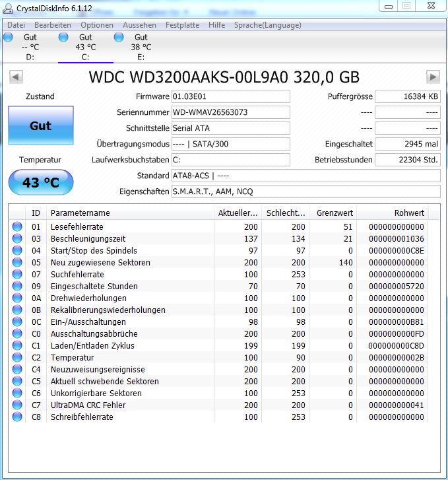Click status orb of Unkorrigierbare Sektoren row
448x480 pixels.
pyautogui.click(x=17, y=393)
